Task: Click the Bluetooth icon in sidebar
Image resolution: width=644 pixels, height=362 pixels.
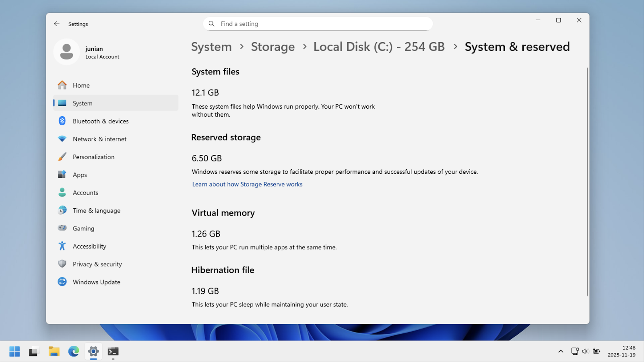Action: point(62,121)
